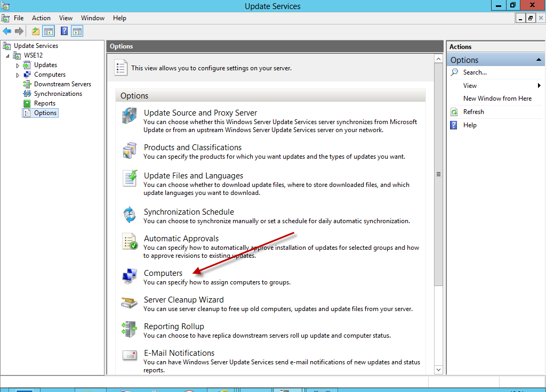Open the Server Cleanup Wizard icon
Viewport: 546px width, 392px height.
point(130,303)
